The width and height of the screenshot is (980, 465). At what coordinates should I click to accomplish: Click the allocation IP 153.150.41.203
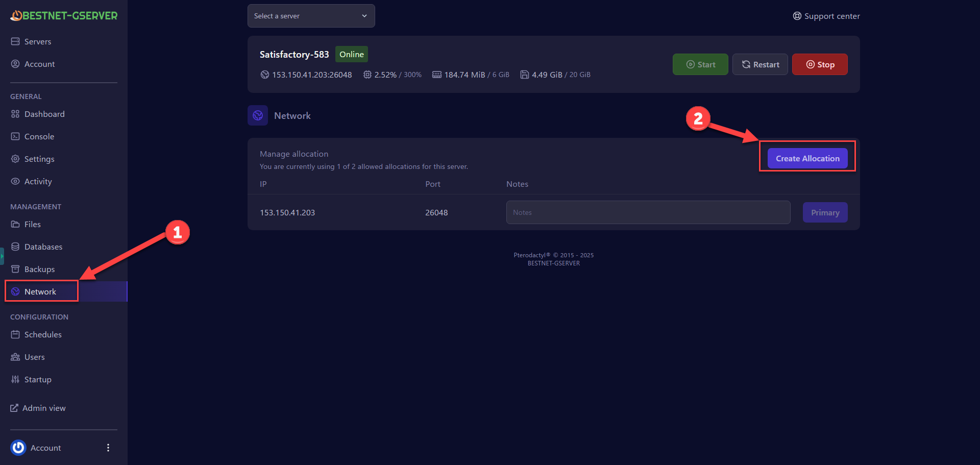(x=287, y=212)
